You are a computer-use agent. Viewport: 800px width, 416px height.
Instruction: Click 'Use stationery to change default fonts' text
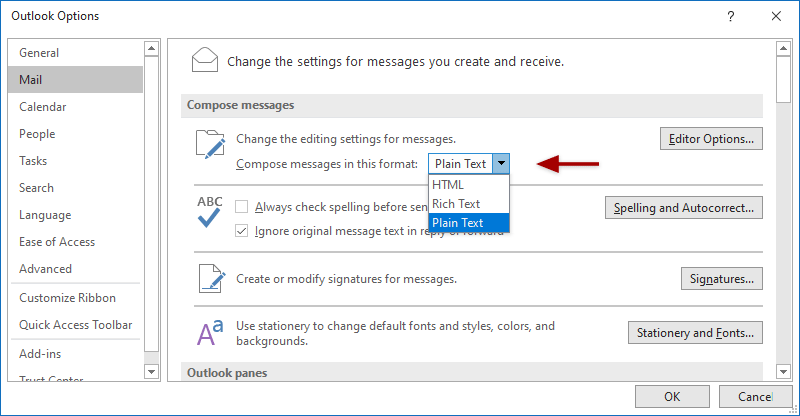pyautogui.click(x=395, y=333)
